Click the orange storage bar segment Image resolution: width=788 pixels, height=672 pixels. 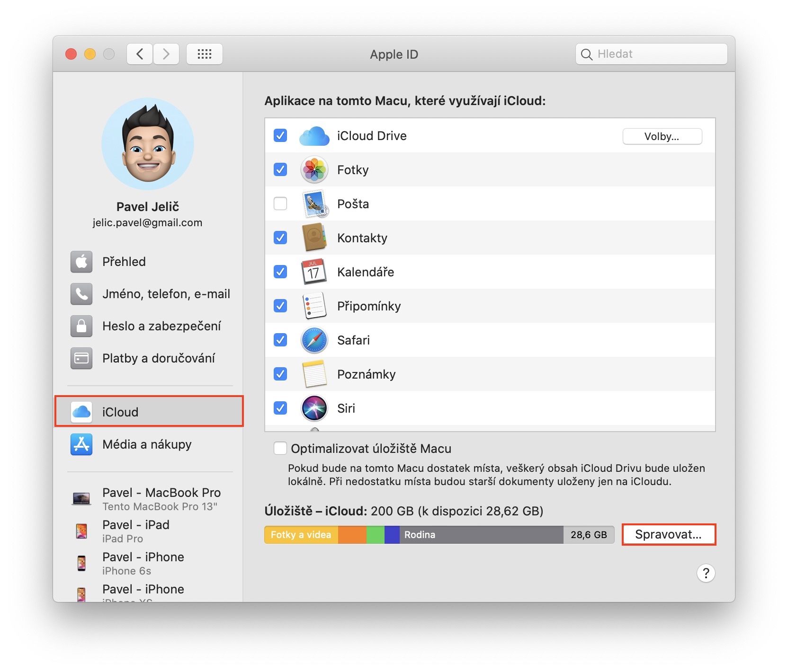pyautogui.click(x=352, y=535)
